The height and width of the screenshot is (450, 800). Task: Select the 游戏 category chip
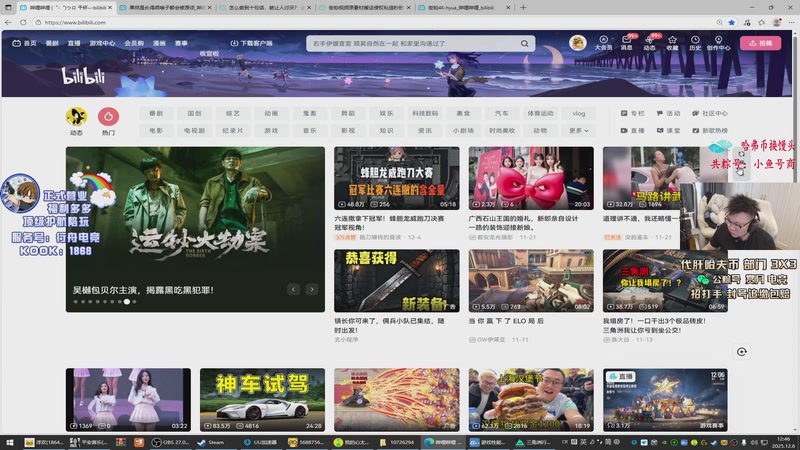tap(271, 131)
